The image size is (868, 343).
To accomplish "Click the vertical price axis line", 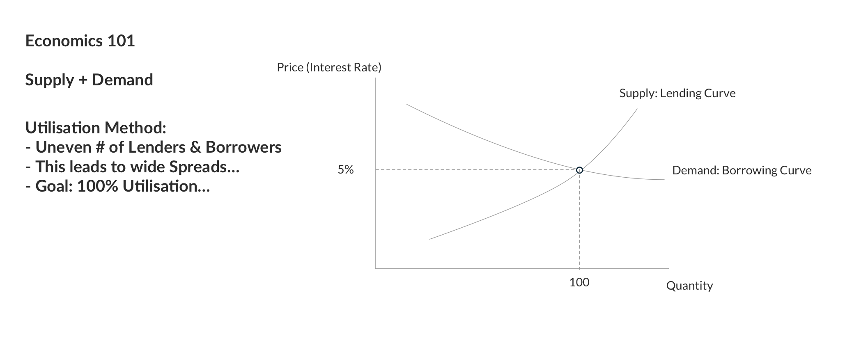I will pos(375,173).
